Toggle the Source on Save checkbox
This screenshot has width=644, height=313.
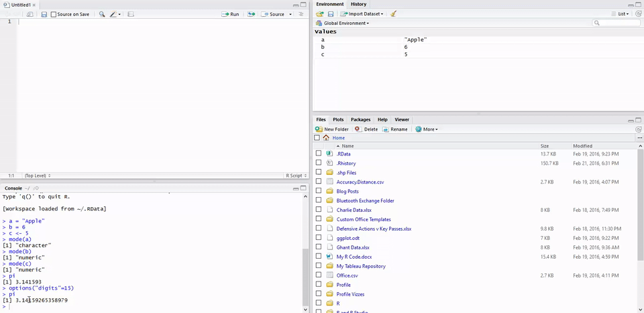pyautogui.click(x=54, y=14)
